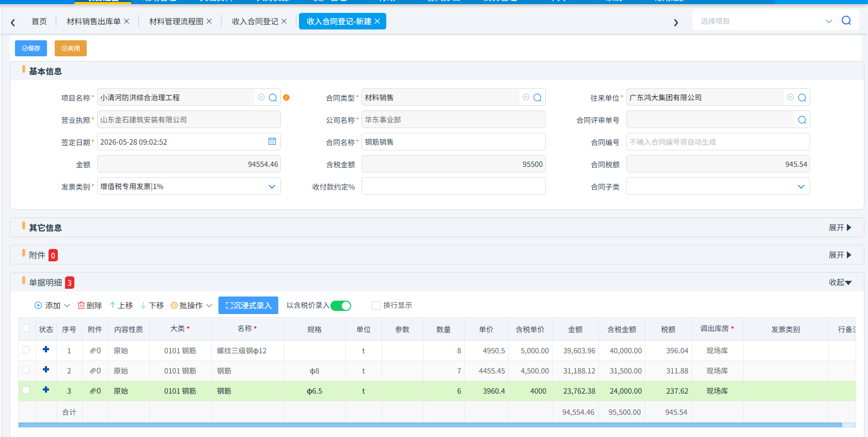Clear the 合同类型 field value
The height and width of the screenshot is (437, 868).
[526, 97]
